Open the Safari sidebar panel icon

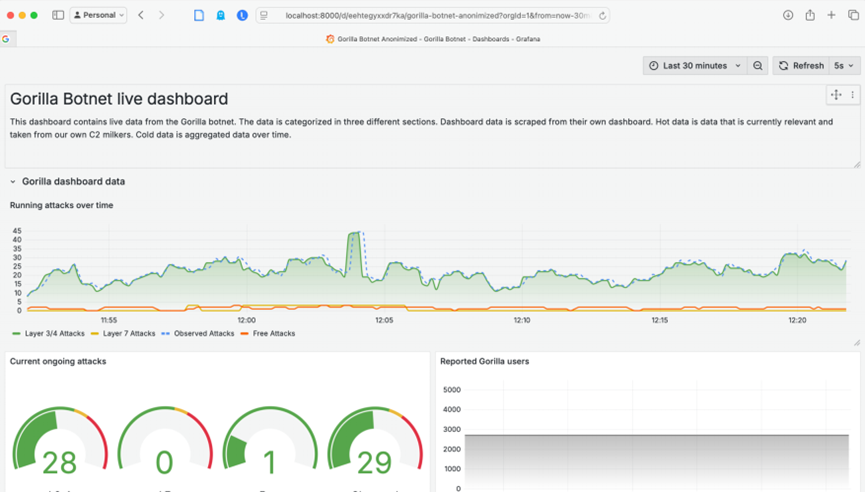click(58, 15)
